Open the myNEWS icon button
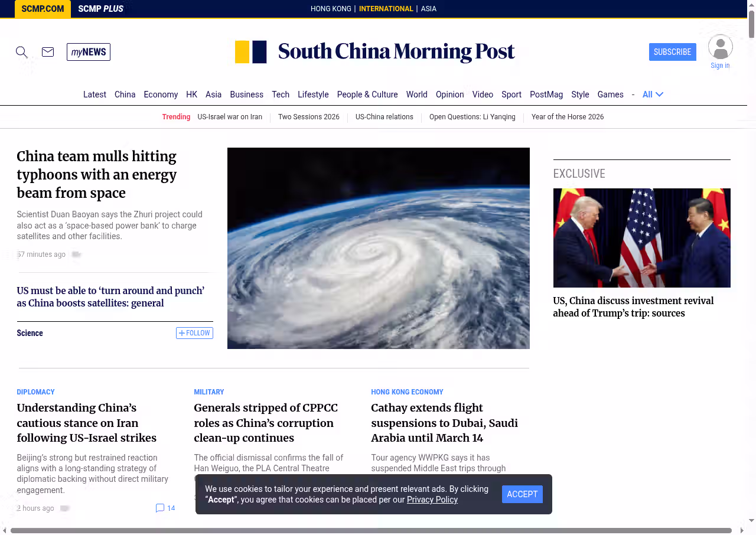This screenshot has height=535, width=756. tap(89, 52)
